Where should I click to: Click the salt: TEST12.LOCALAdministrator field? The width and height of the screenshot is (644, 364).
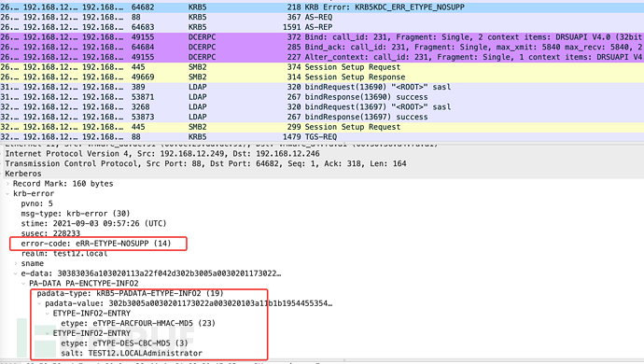point(132,354)
